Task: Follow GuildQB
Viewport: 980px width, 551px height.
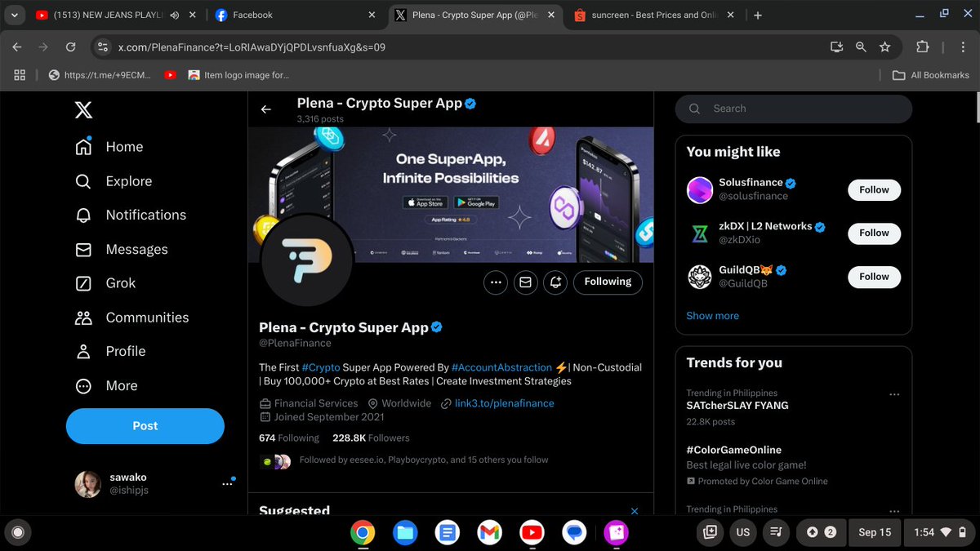Action: (874, 277)
